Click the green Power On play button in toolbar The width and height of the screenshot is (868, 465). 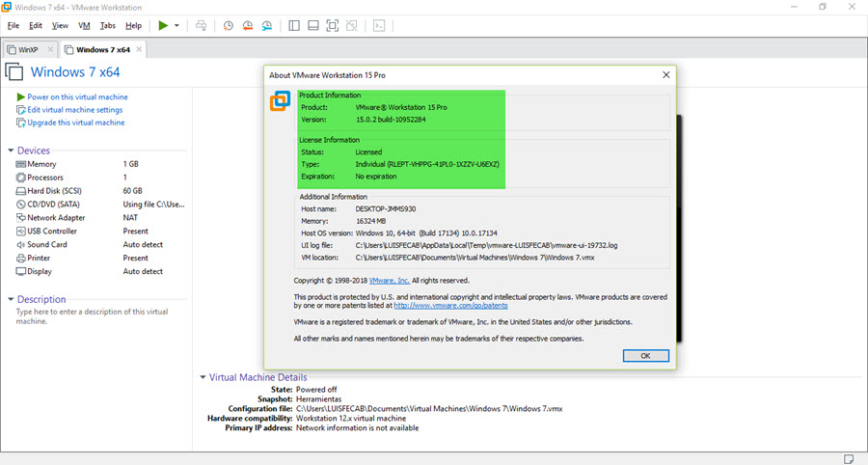(163, 25)
